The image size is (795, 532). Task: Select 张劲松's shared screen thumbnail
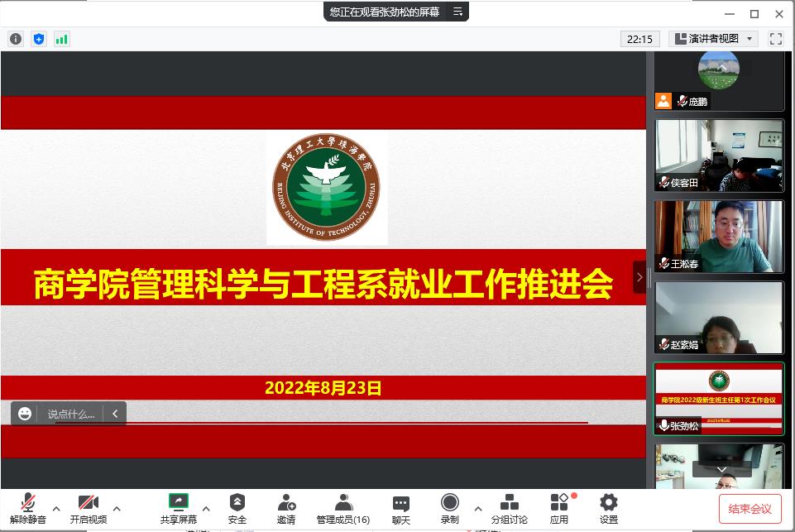tap(719, 399)
